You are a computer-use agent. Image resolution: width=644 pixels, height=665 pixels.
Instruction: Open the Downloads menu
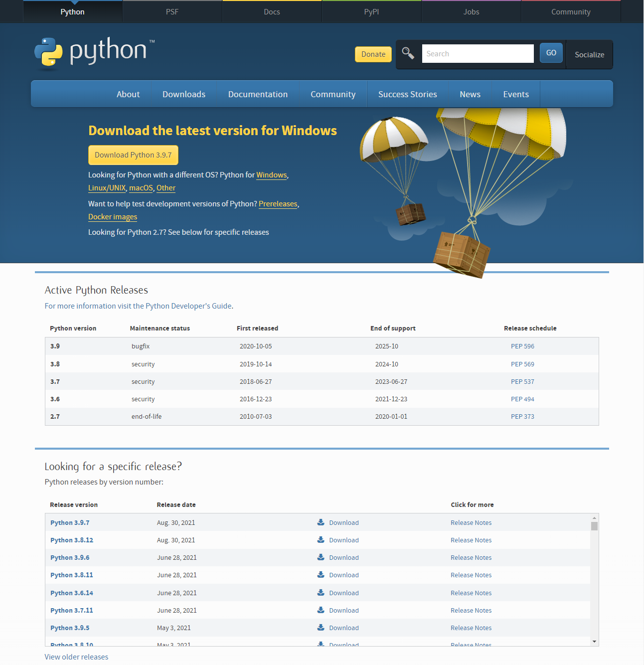pyautogui.click(x=183, y=94)
